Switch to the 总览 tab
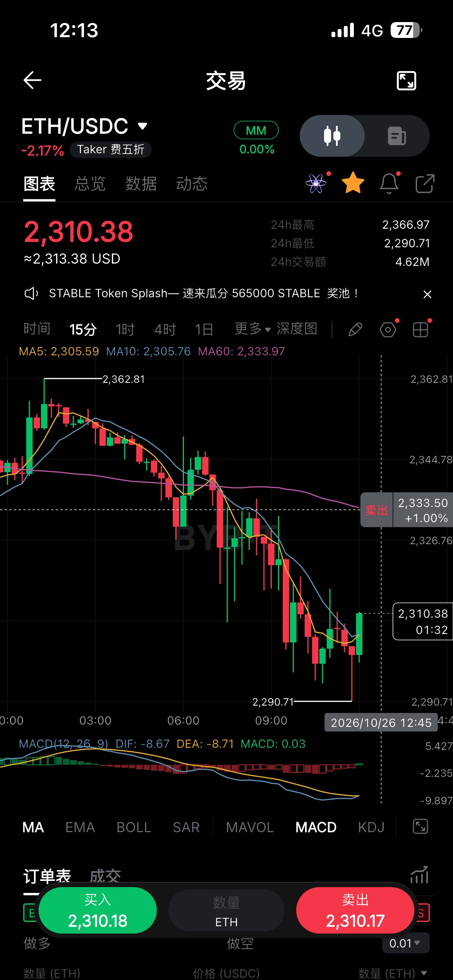Viewport: 453px width, 980px height. point(90,184)
